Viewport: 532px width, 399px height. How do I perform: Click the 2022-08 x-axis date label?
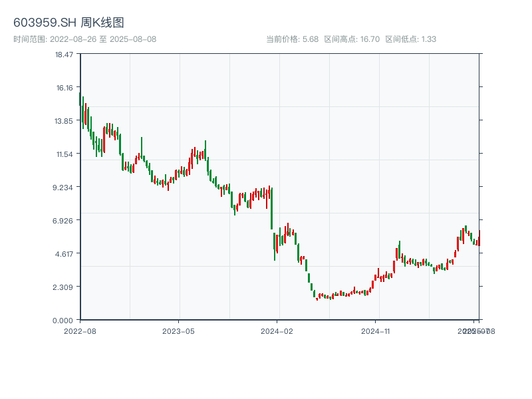click(x=80, y=331)
